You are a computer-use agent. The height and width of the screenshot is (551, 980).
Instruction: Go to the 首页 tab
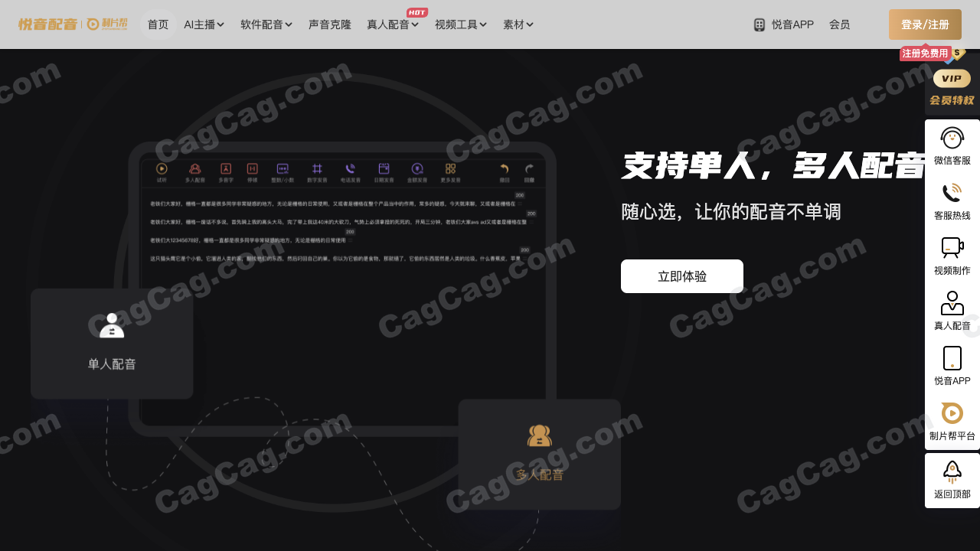[158, 24]
